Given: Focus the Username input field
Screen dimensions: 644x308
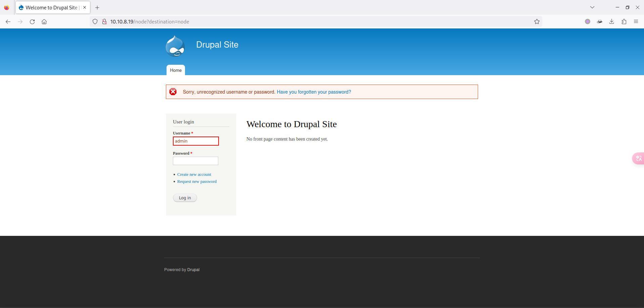Looking at the screenshot, I should click(x=196, y=141).
